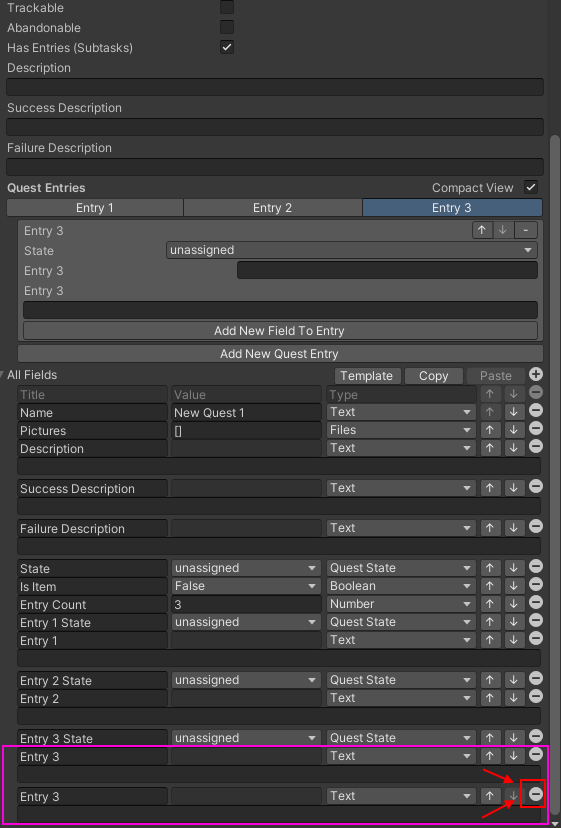Switch to the Entry 1 tab
The image size is (561, 828).
(95, 208)
